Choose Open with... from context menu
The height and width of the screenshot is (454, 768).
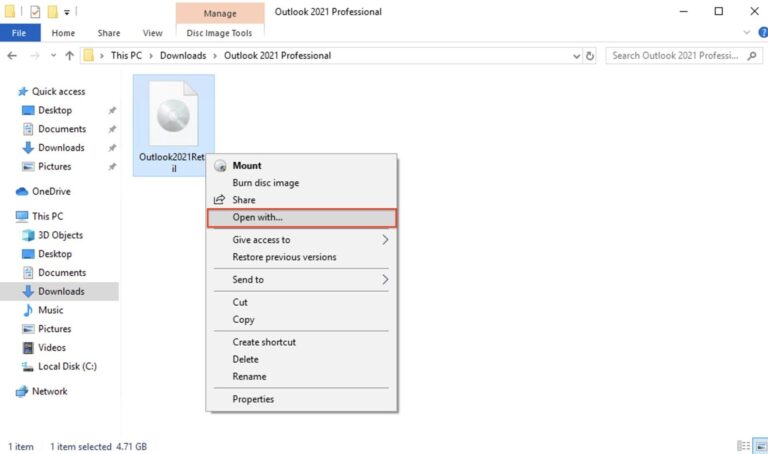pyautogui.click(x=302, y=217)
